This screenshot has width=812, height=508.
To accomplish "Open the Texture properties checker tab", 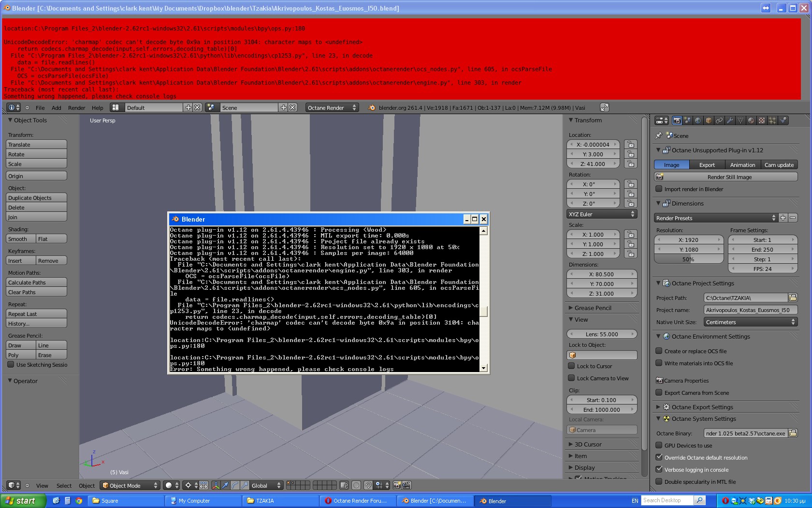I will [x=762, y=120].
